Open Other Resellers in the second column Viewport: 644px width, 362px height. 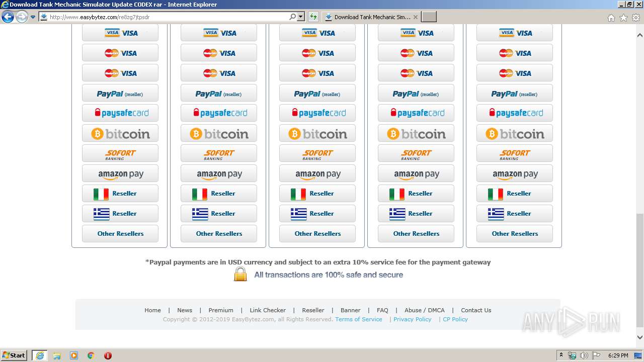click(x=219, y=234)
